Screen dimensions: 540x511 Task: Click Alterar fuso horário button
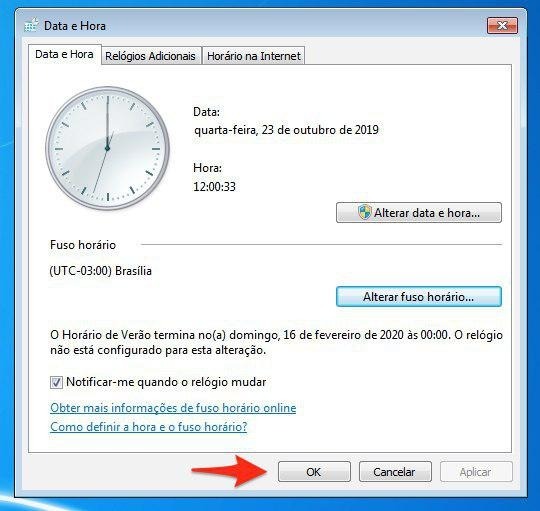[x=419, y=296]
